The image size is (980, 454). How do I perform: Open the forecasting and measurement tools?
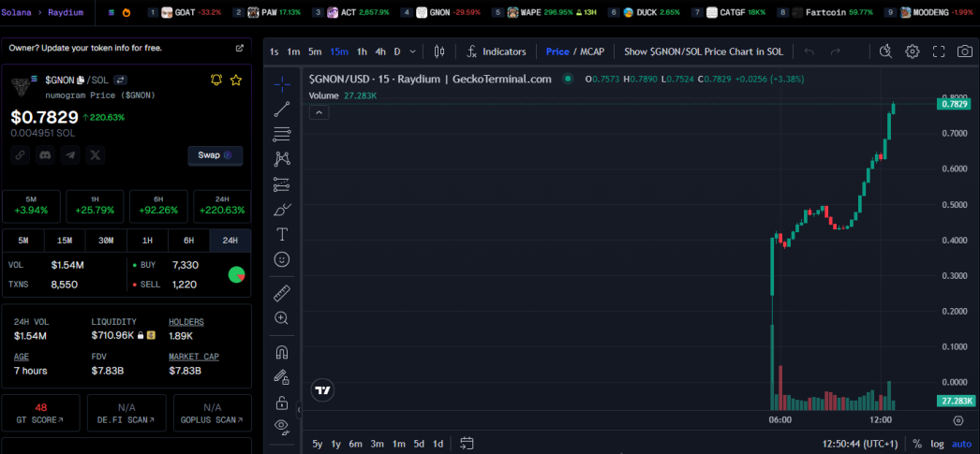[282, 184]
